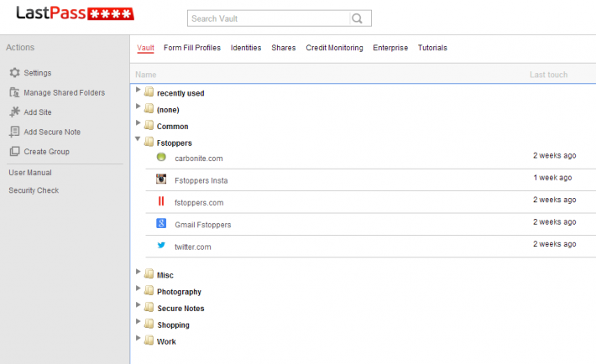Click the (none) folder icon
The width and height of the screenshot is (596, 364).
click(149, 109)
